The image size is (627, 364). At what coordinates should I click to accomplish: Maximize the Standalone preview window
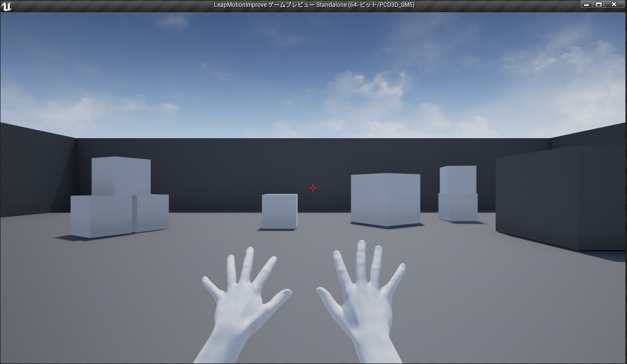pyautogui.click(x=598, y=4)
